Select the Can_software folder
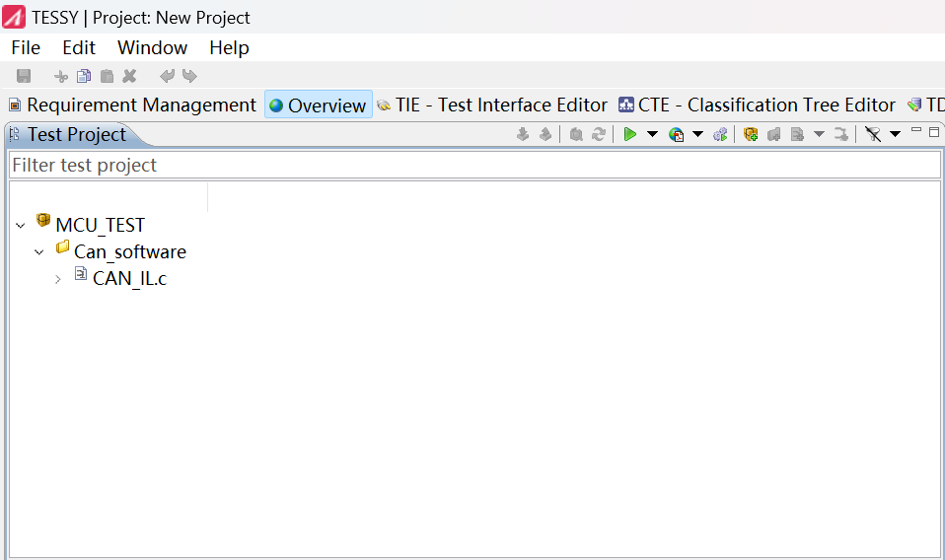 130,251
